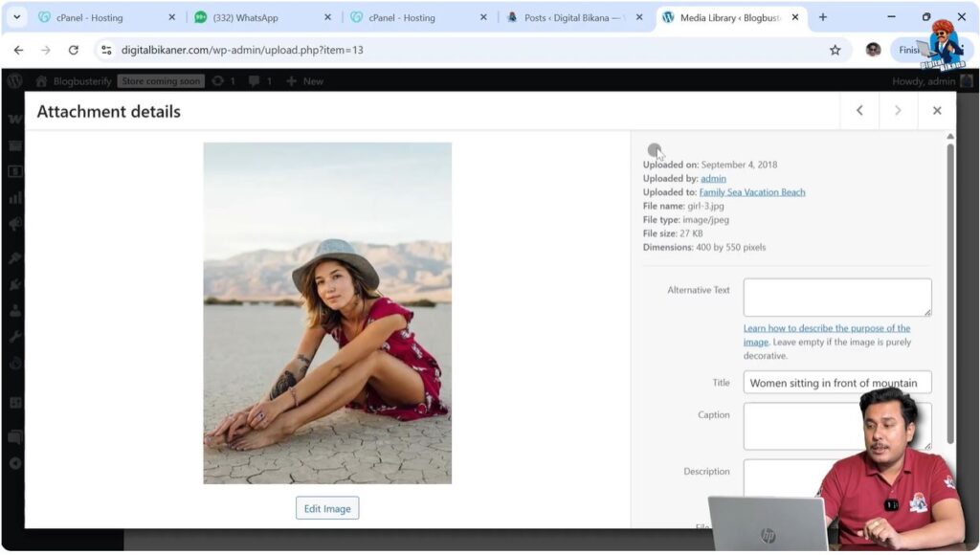This screenshot has width=980, height=555.
Task: Click the WordPress logo in admin bar
Action: (14, 81)
